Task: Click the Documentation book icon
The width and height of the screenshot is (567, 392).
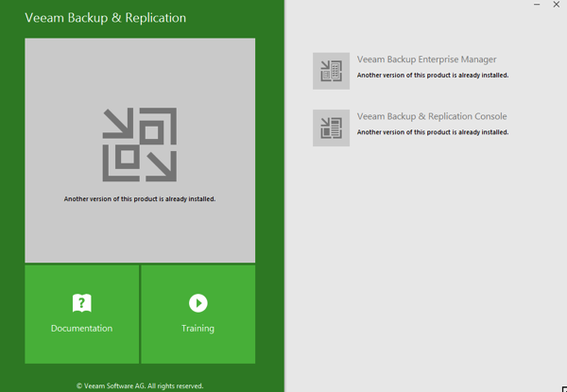Action: (81, 303)
